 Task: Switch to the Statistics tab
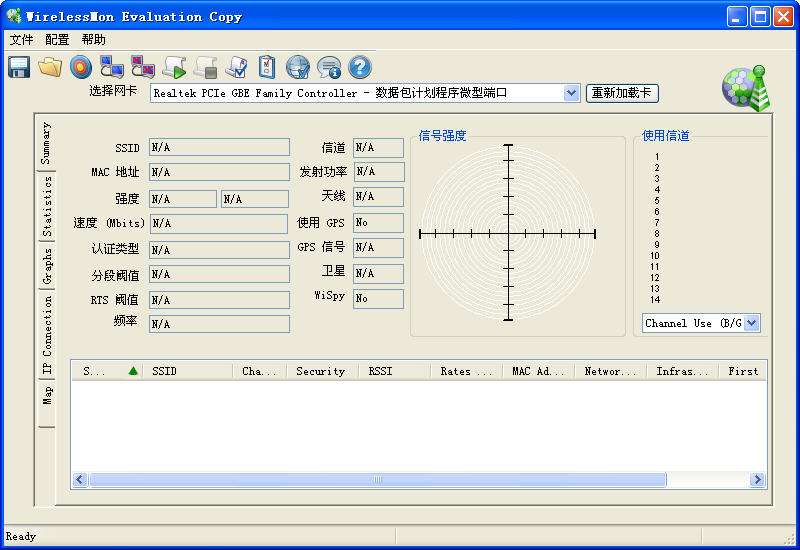pos(46,207)
